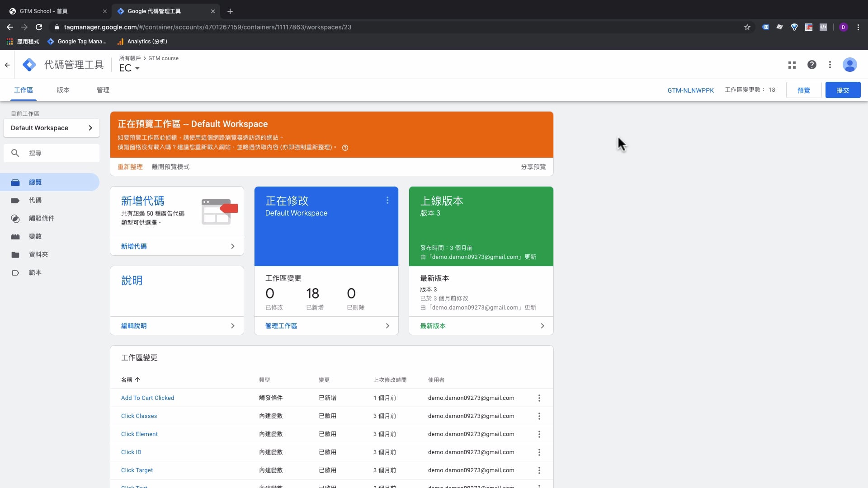Open row menu for Add To Cart Clicked

click(539, 398)
